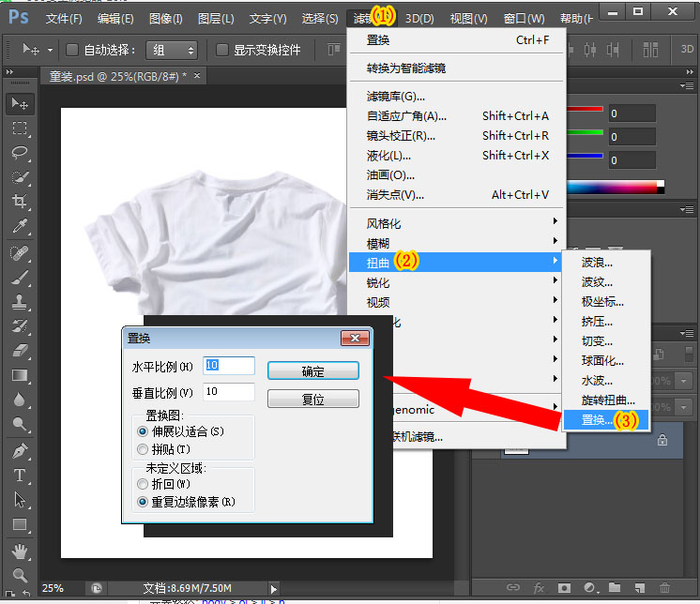
Task: Expand the 风格化 submenu
Action: 455,223
